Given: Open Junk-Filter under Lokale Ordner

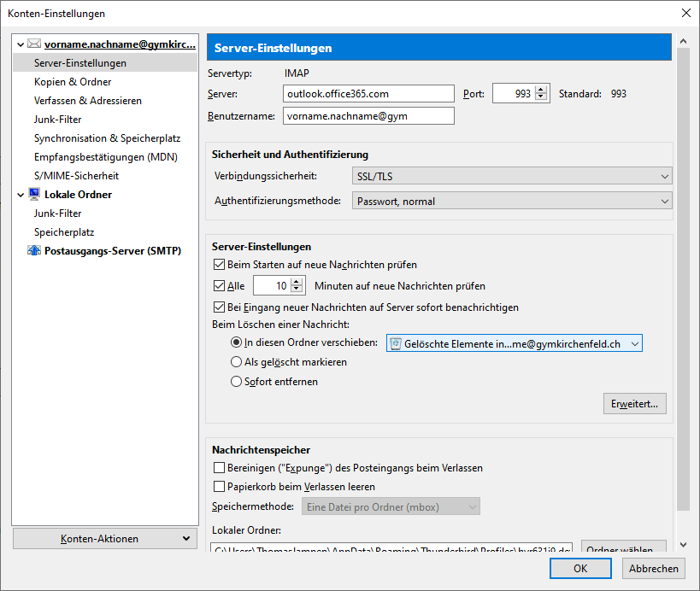Looking at the screenshot, I should (57, 214).
